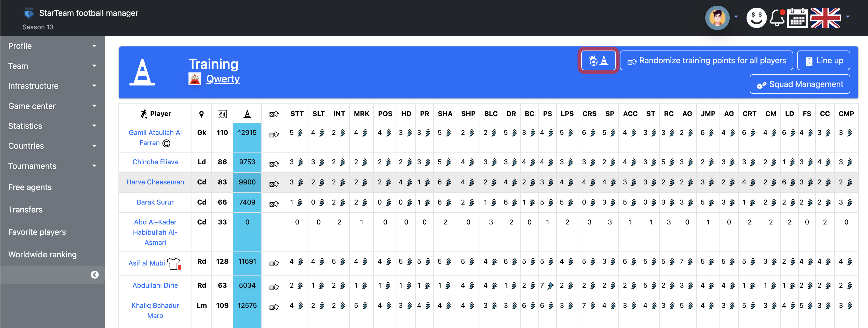Sort by the Player column header
This screenshot has width=868, height=328.
[x=155, y=114]
